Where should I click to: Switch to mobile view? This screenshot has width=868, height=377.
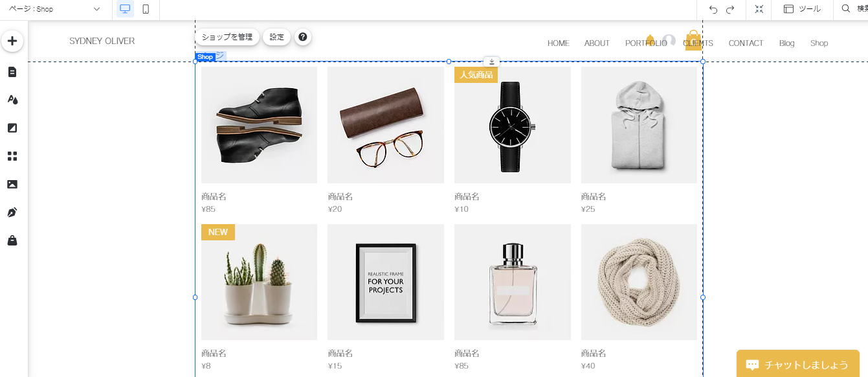click(x=146, y=9)
